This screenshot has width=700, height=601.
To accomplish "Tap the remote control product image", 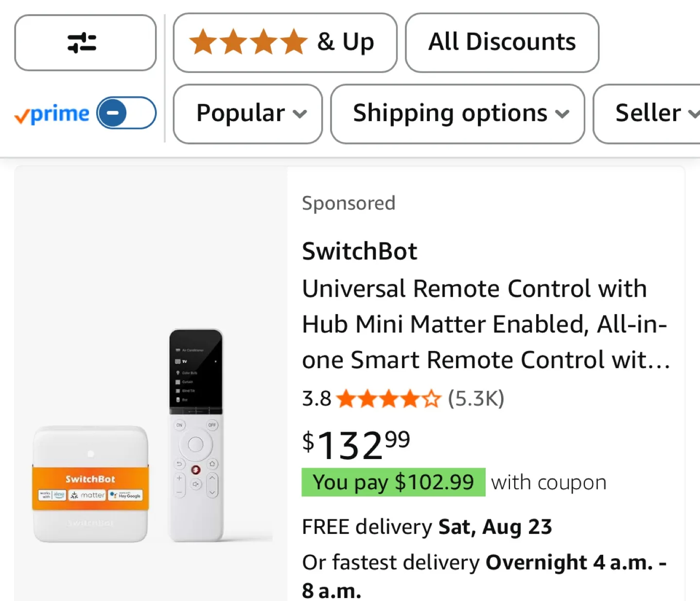I will pyautogui.click(x=196, y=435).
